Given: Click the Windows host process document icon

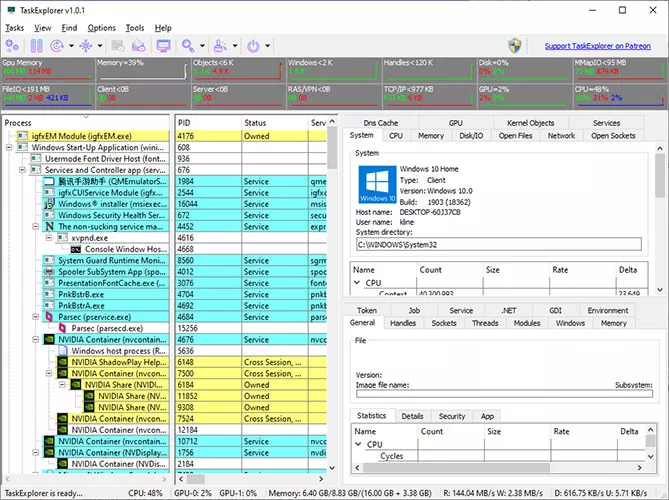Looking at the screenshot, I should point(62,351).
